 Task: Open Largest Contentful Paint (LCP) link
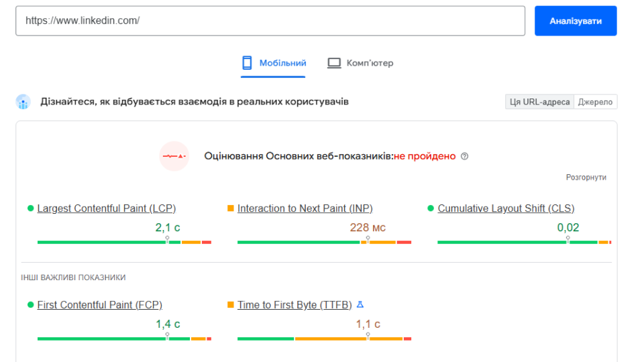(x=107, y=208)
